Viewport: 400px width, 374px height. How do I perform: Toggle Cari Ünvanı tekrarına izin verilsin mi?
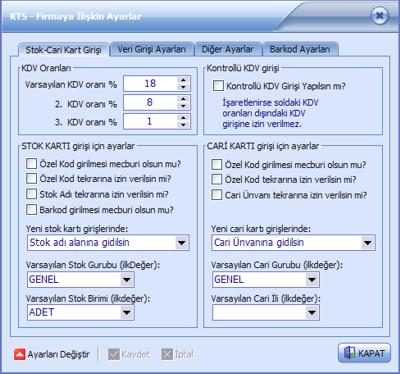217,195
